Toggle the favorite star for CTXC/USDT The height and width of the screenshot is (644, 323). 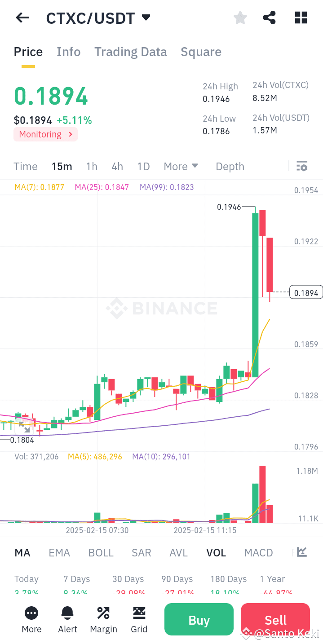click(x=240, y=18)
